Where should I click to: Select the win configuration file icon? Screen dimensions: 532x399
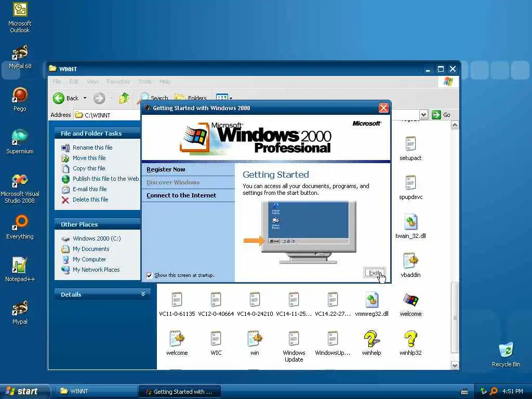coord(255,343)
